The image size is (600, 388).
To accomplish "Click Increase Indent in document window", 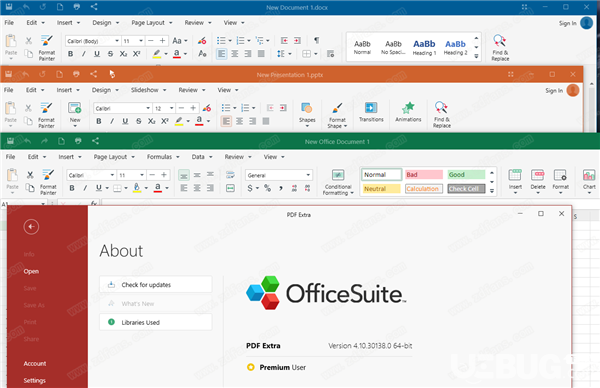I will coord(297,41).
